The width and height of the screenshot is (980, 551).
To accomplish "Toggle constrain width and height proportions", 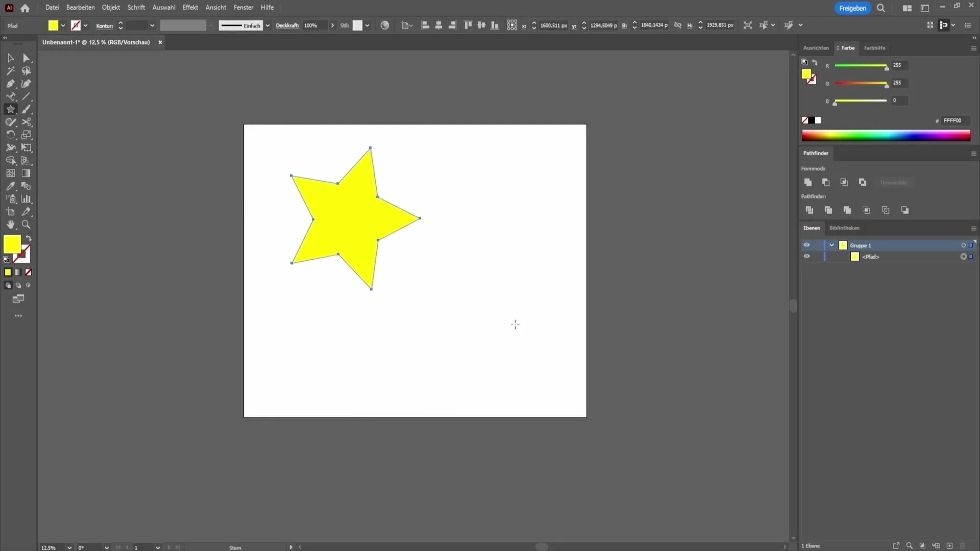I will pyautogui.click(x=678, y=25).
